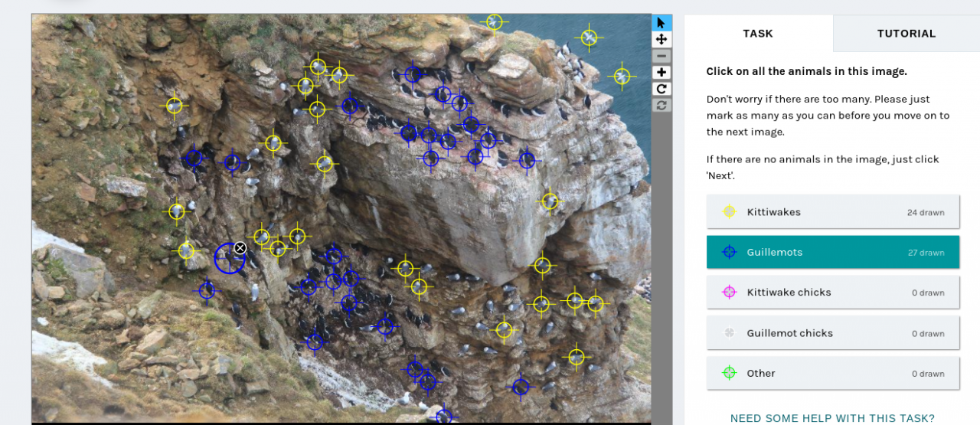Delete the selected guillemot mark via X

(x=240, y=248)
